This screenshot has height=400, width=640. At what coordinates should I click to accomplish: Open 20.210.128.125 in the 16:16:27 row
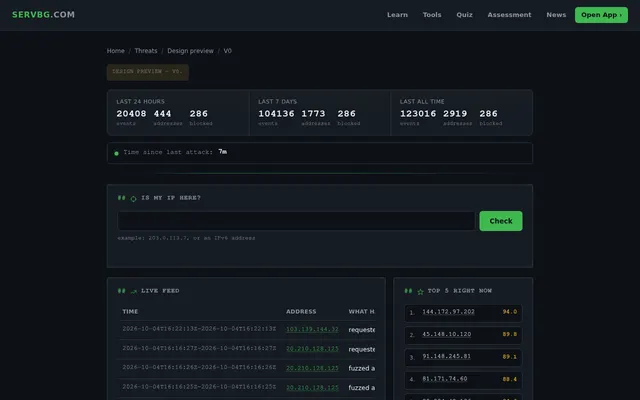[312, 349]
